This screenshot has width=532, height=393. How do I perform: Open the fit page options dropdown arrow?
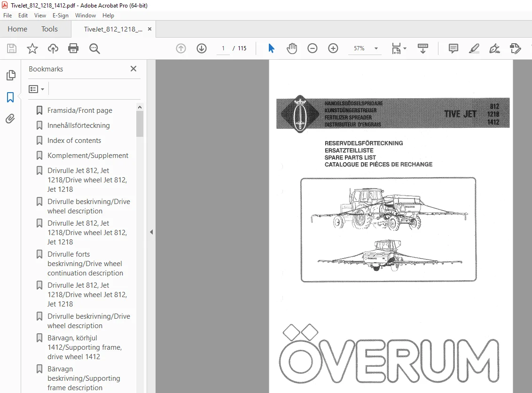[405, 48]
